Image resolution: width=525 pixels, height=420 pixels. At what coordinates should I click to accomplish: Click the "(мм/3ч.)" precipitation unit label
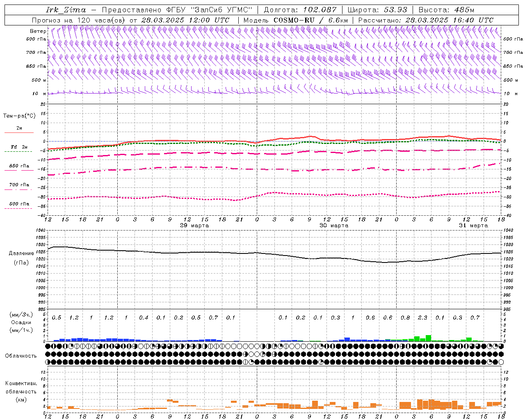coord(21,315)
